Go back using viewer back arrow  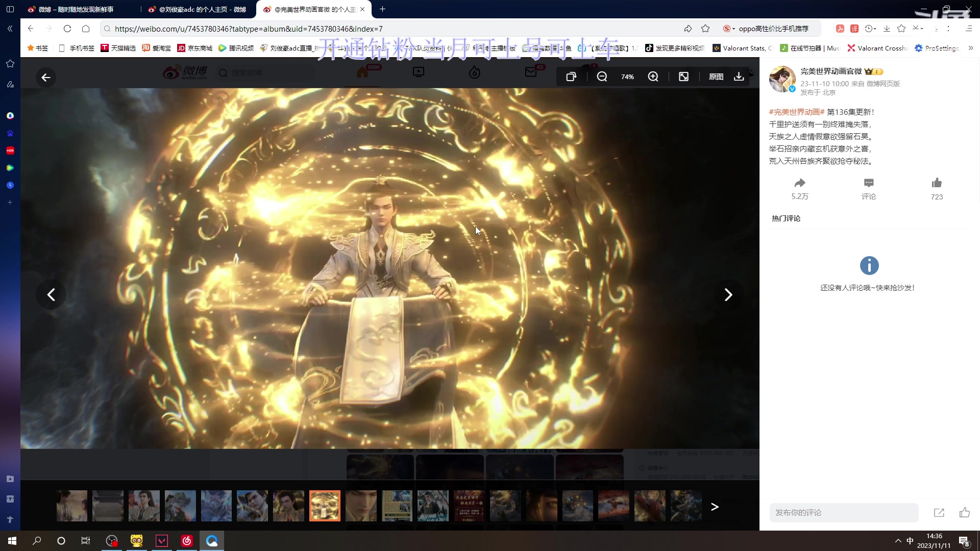click(46, 78)
